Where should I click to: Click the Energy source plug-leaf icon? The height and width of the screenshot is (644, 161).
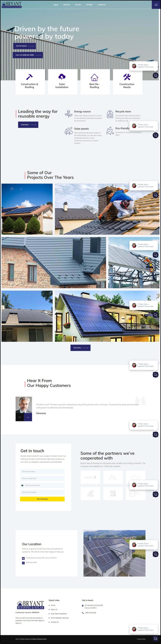click(x=68, y=114)
